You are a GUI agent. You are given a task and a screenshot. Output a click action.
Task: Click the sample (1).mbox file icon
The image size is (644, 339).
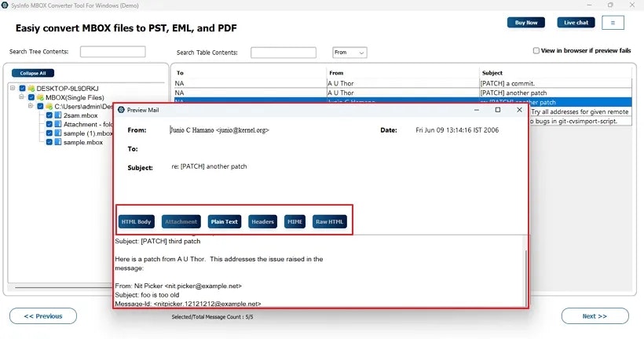[58, 133]
